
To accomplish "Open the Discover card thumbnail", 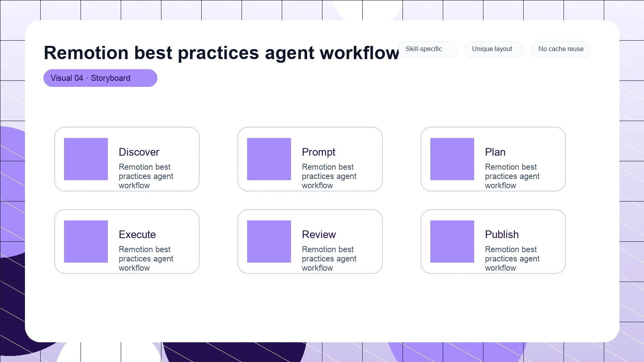I will [86, 159].
